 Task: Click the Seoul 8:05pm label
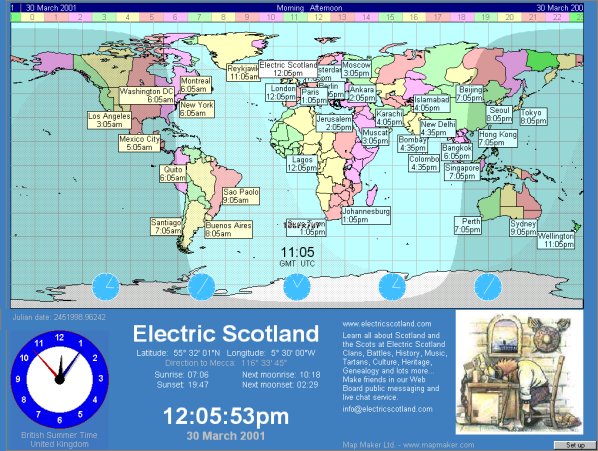tap(499, 114)
